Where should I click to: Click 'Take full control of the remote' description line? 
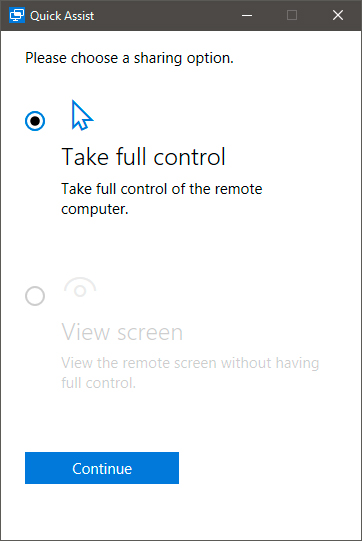click(x=162, y=189)
